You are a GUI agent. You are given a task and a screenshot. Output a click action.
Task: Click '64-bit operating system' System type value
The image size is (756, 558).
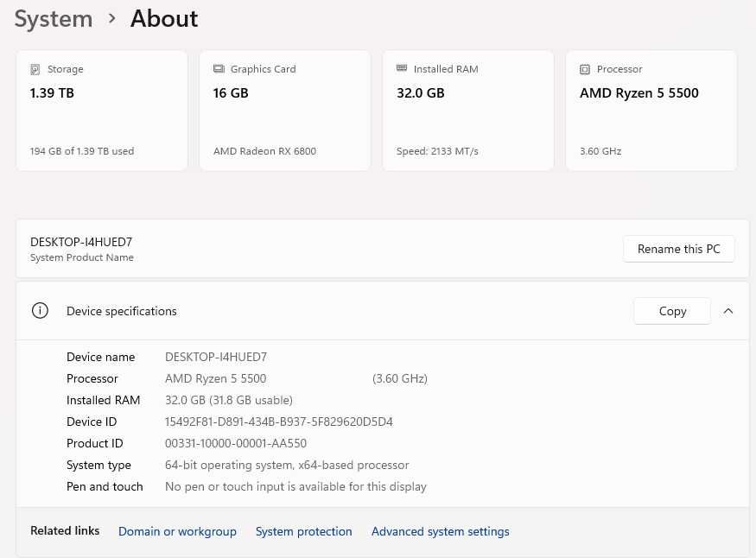tap(287, 465)
